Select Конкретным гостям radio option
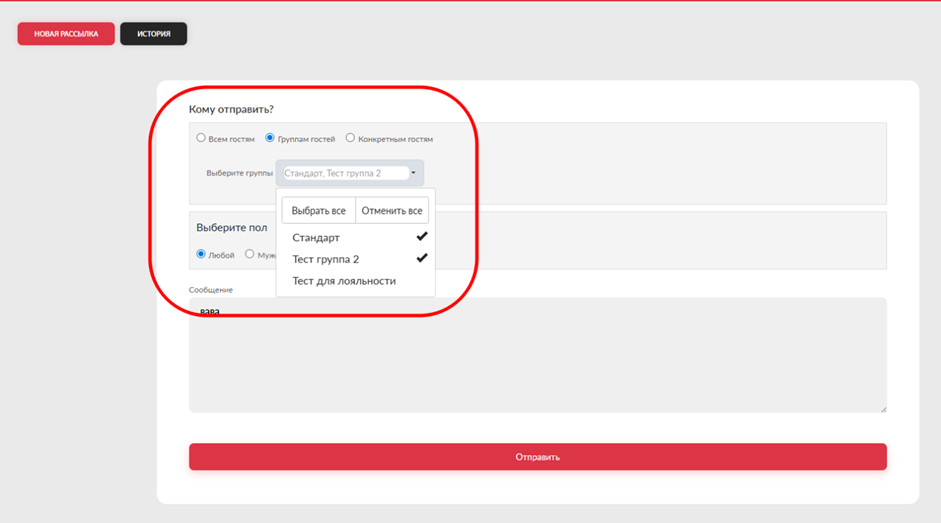The height and width of the screenshot is (523, 941). 350,138
